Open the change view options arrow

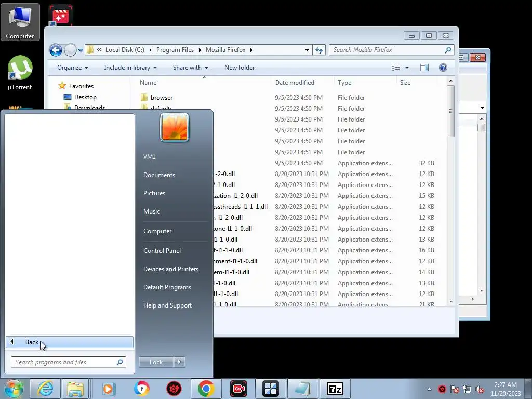407,68
